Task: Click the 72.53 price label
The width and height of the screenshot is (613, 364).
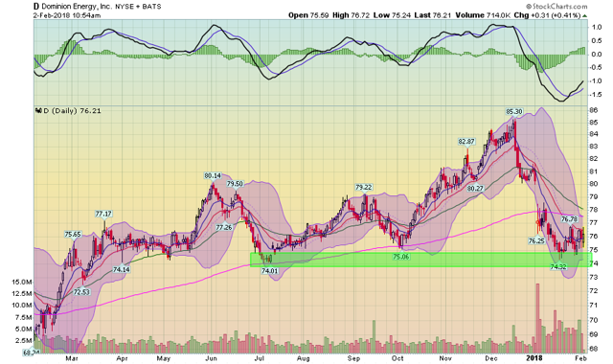Action: pyautogui.click(x=81, y=291)
